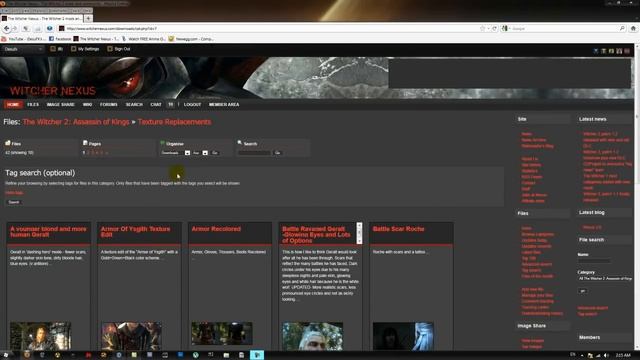The image size is (640, 360).
Task: Select The Witcher Nexus browser tab
Action: [42, 18]
